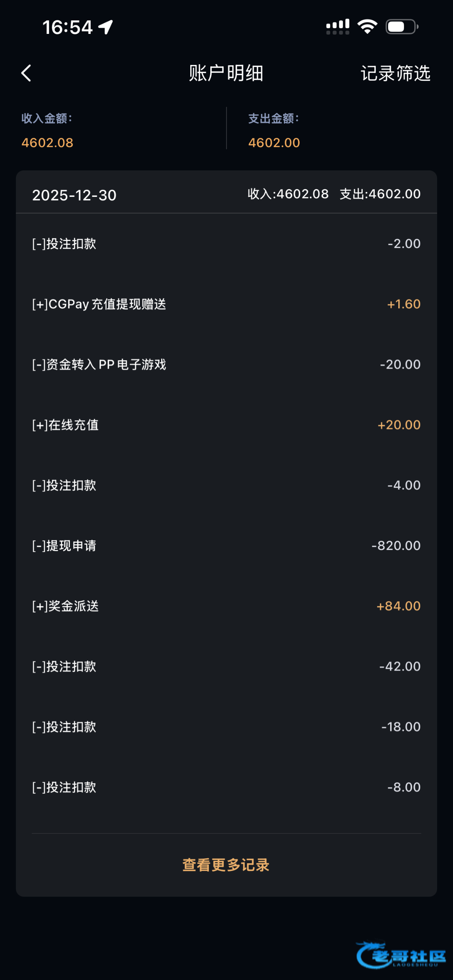
Task: Tap the Wi-Fi status icon
Action: [x=367, y=27]
